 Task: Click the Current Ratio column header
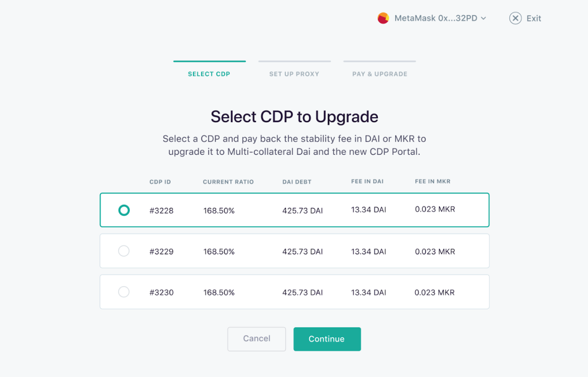pos(228,182)
